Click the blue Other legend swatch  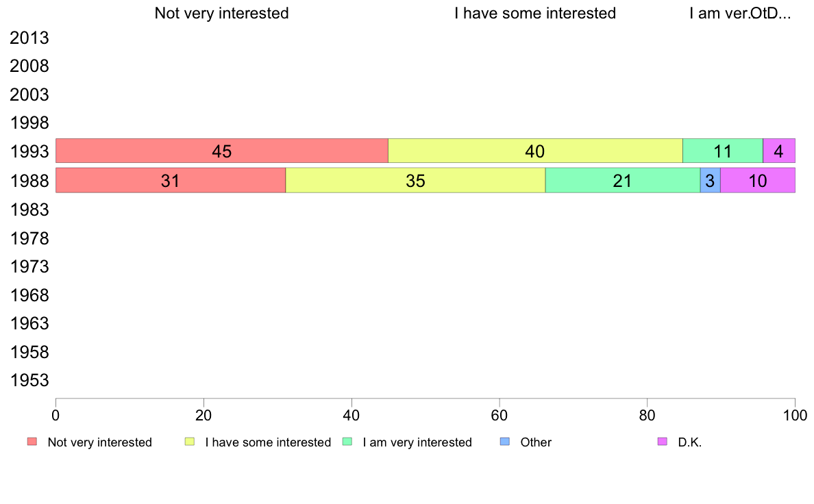(504, 442)
